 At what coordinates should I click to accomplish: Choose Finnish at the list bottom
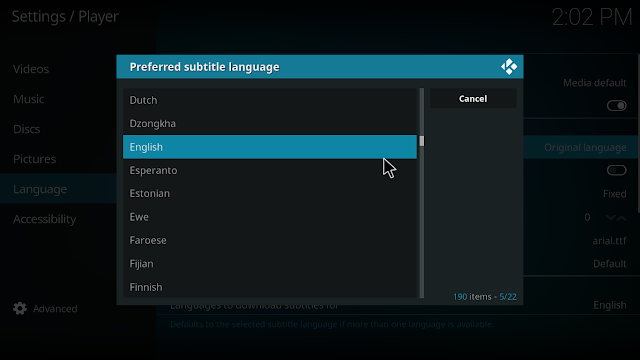click(270, 287)
